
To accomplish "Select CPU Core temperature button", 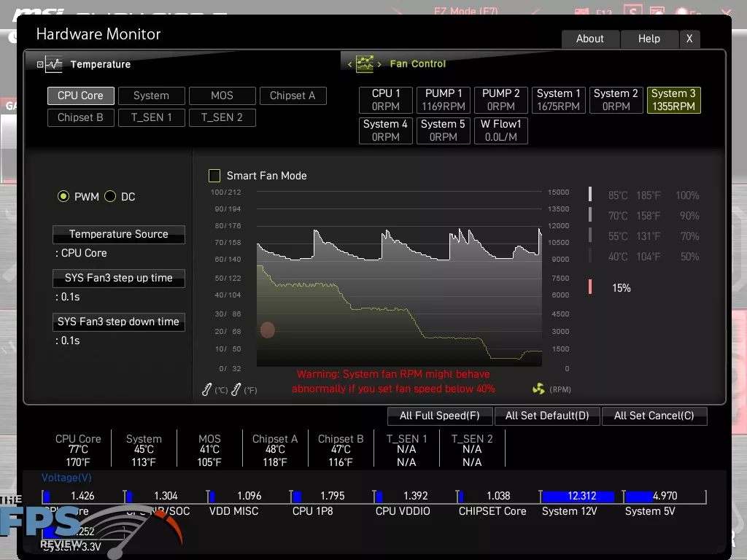I will coord(80,96).
